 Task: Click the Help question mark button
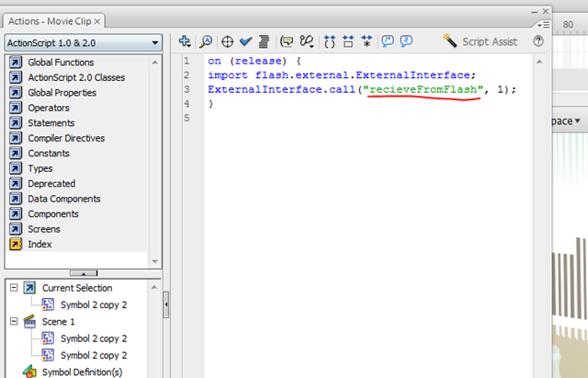(538, 40)
